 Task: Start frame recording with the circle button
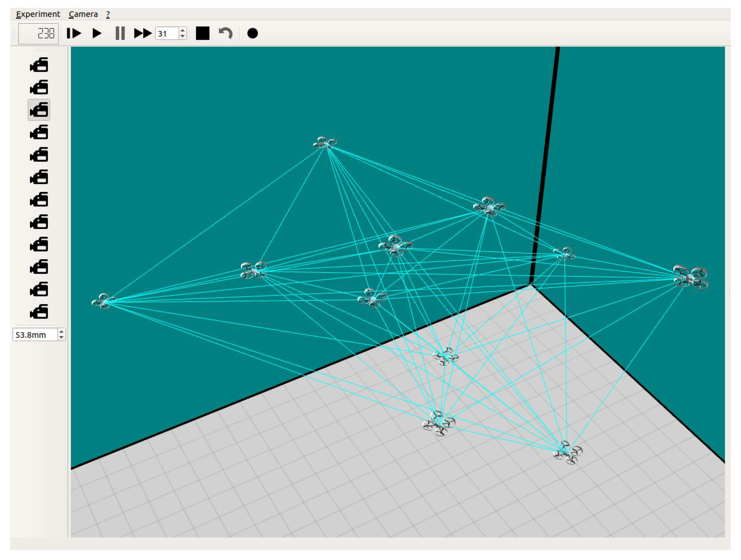[x=252, y=34]
